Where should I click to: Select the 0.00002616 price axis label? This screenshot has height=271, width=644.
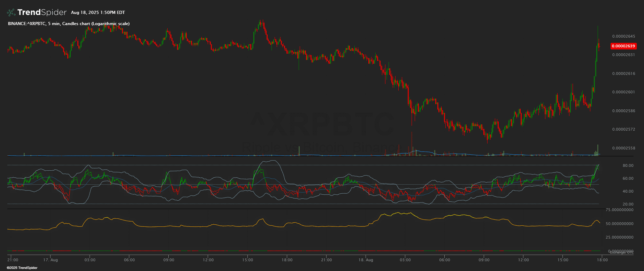click(x=623, y=73)
